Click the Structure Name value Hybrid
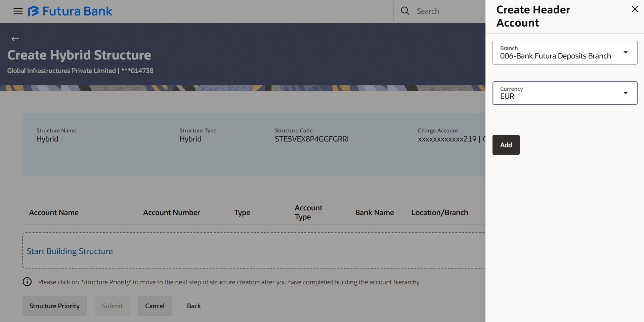The height and width of the screenshot is (322, 644). pyautogui.click(x=47, y=139)
